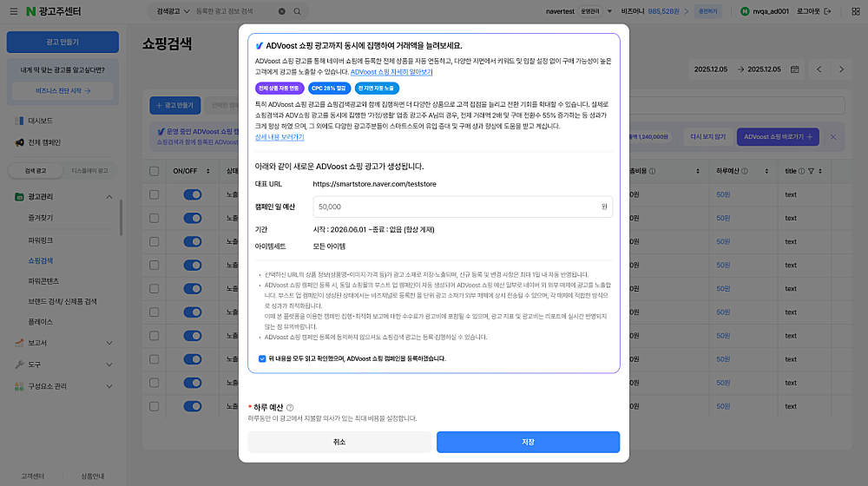Click the nvqa_ad001 account icon
This screenshot has width=868, height=486.
click(x=745, y=11)
